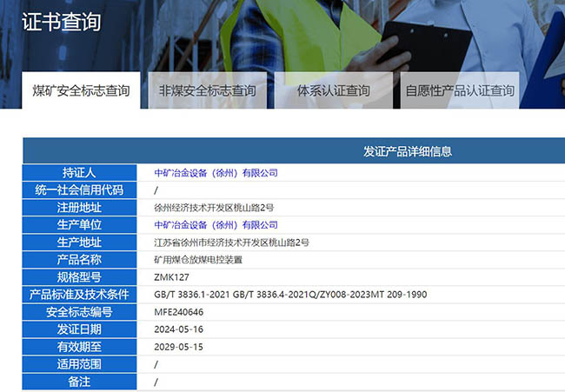Select the 有效期至 label cell
The image size is (565, 392).
click(x=79, y=347)
